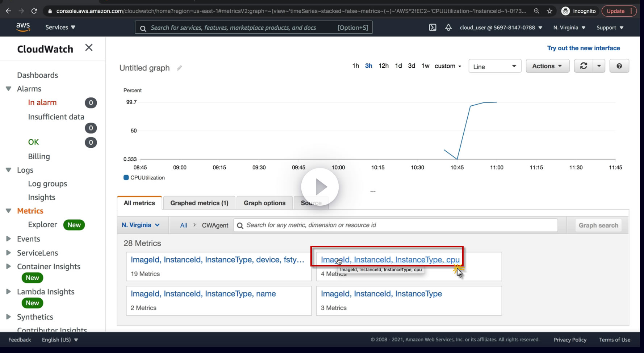Collapse the Metrics section
644x353 pixels.
coord(9,211)
